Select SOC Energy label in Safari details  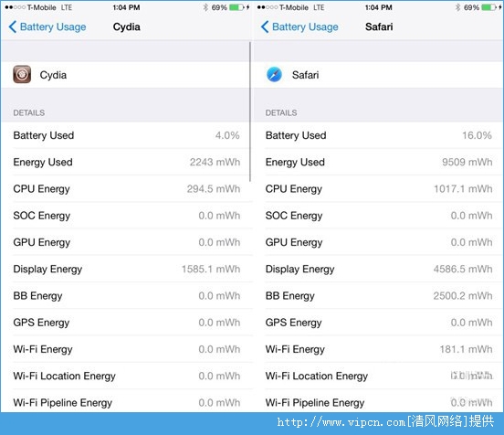point(294,216)
